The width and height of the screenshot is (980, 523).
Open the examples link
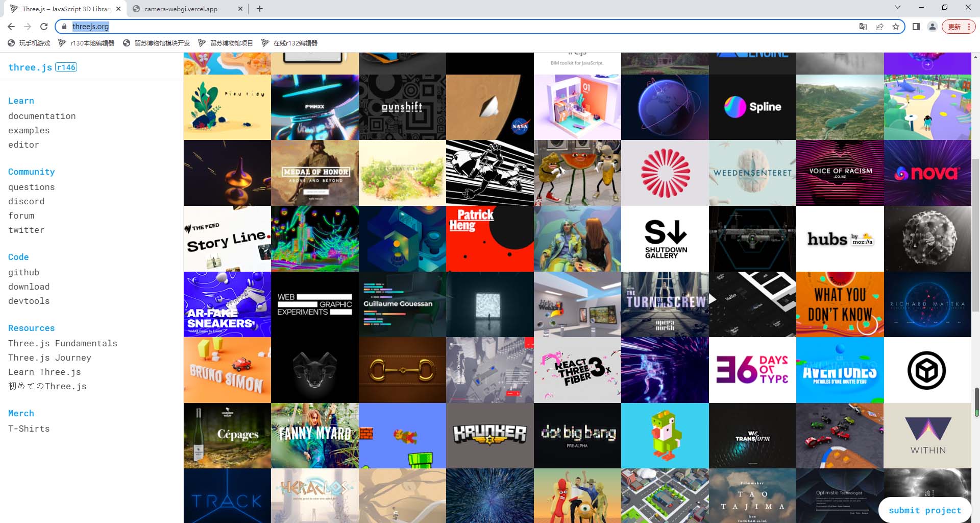29,130
